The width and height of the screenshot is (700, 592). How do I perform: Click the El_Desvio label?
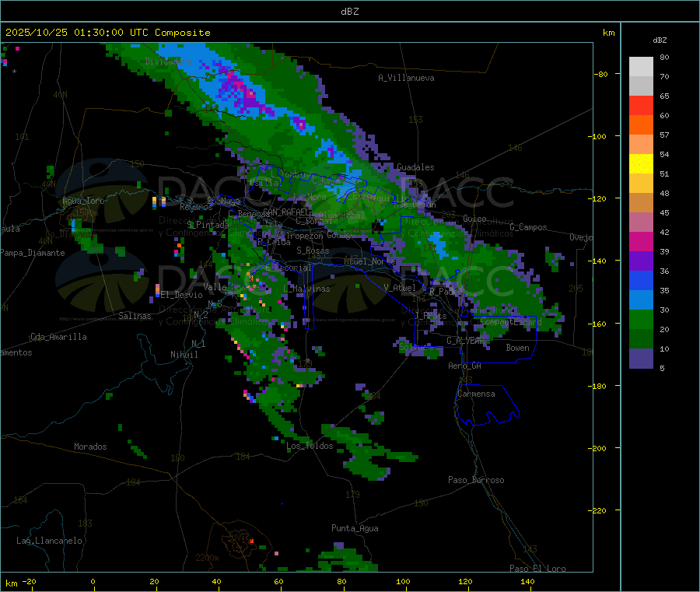click(182, 295)
